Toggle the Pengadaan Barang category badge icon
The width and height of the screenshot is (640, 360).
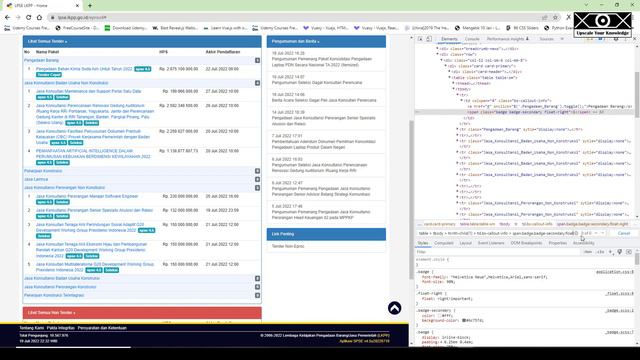(x=258, y=60)
